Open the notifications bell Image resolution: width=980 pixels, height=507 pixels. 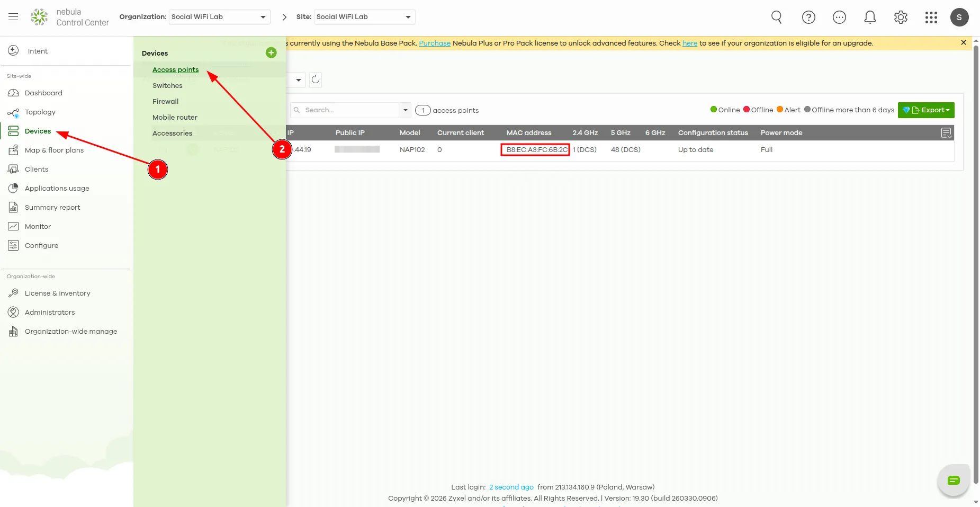(x=870, y=17)
